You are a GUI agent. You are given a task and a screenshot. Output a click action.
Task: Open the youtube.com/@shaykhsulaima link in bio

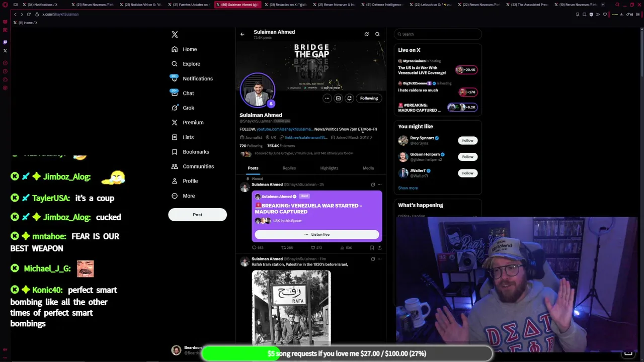pyautogui.click(x=284, y=129)
